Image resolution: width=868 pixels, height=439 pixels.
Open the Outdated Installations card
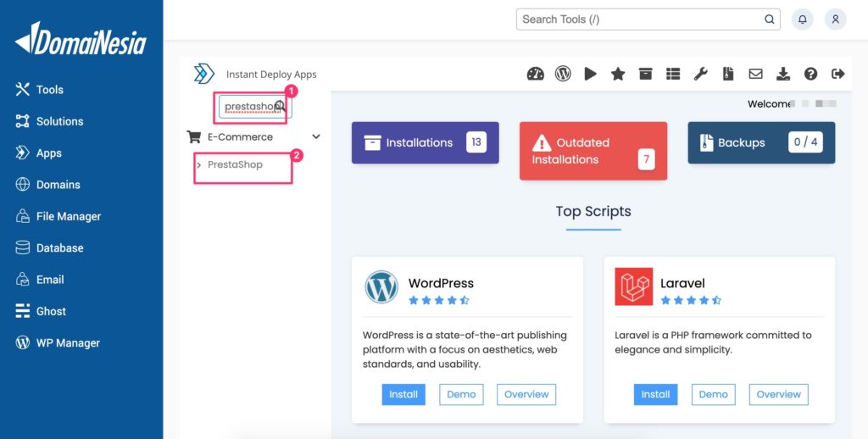click(593, 151)
